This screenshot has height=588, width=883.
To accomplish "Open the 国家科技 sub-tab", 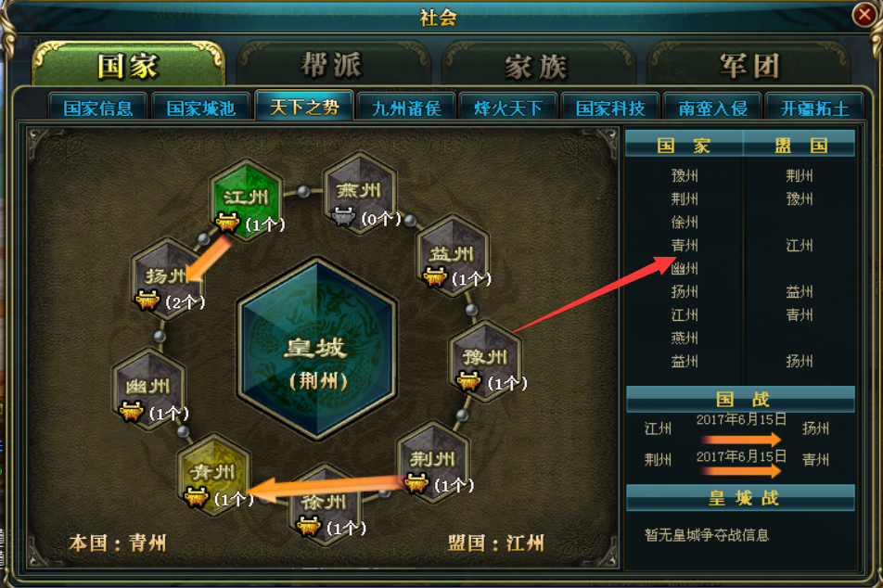I will (x=610, y=108).
